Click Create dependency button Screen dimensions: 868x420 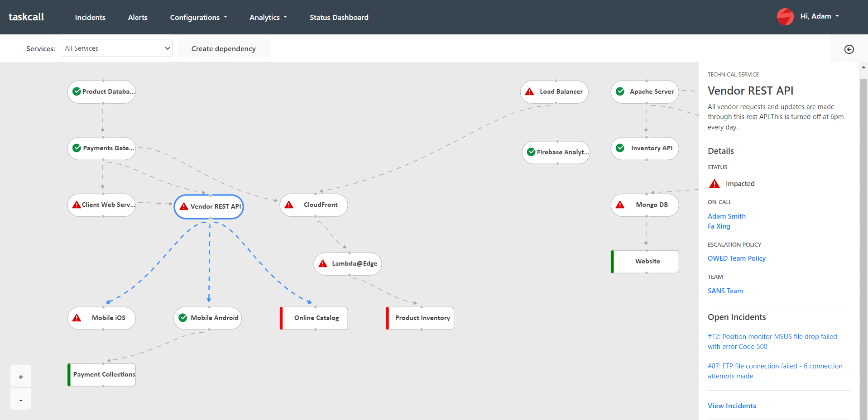tap(224, 48)
